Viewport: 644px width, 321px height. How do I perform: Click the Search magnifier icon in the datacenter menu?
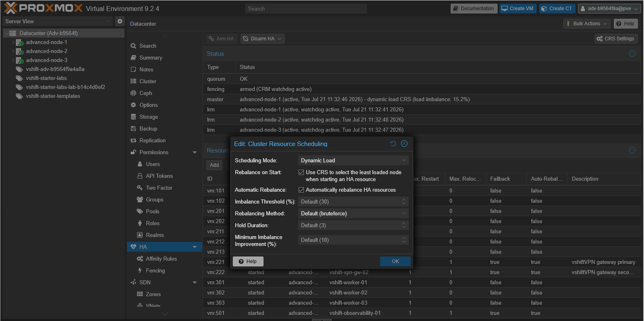(133, 46)
